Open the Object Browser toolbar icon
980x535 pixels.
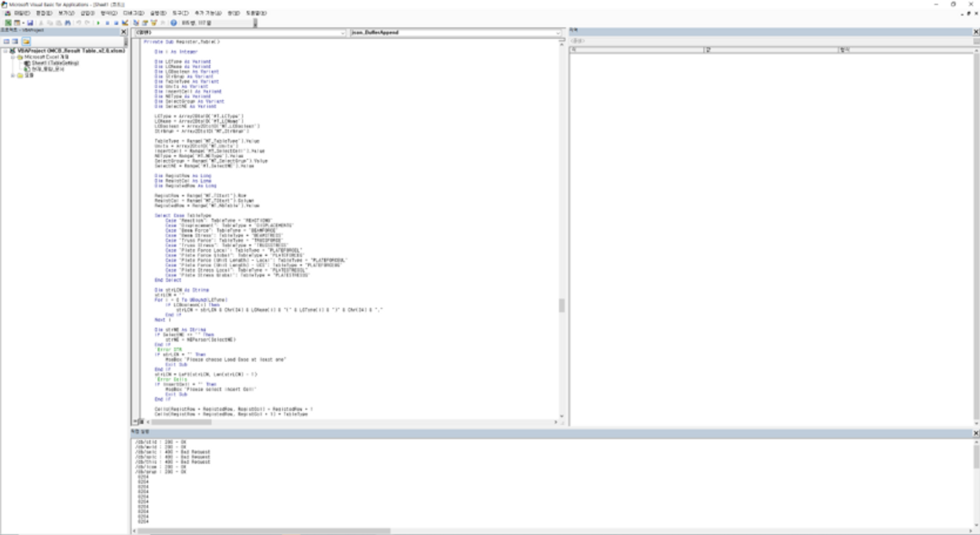154,23
